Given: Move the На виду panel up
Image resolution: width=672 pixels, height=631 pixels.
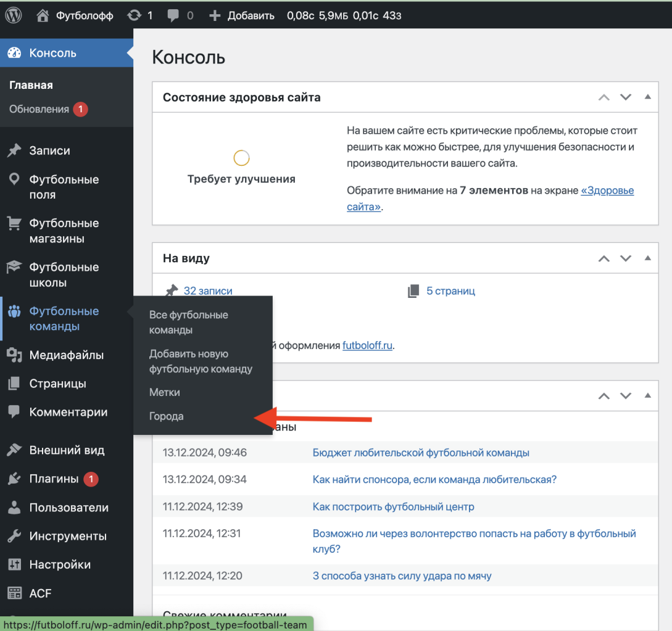Looking at the screenshot, I should click(604, 258).
